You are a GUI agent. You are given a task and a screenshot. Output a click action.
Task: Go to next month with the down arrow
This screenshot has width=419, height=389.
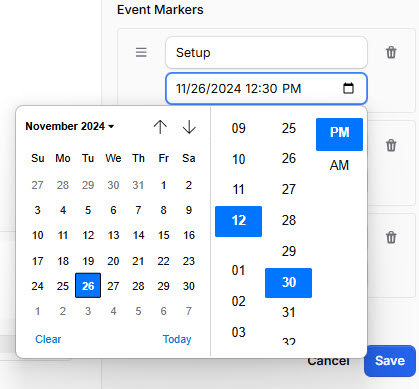(x=189, y=127)
